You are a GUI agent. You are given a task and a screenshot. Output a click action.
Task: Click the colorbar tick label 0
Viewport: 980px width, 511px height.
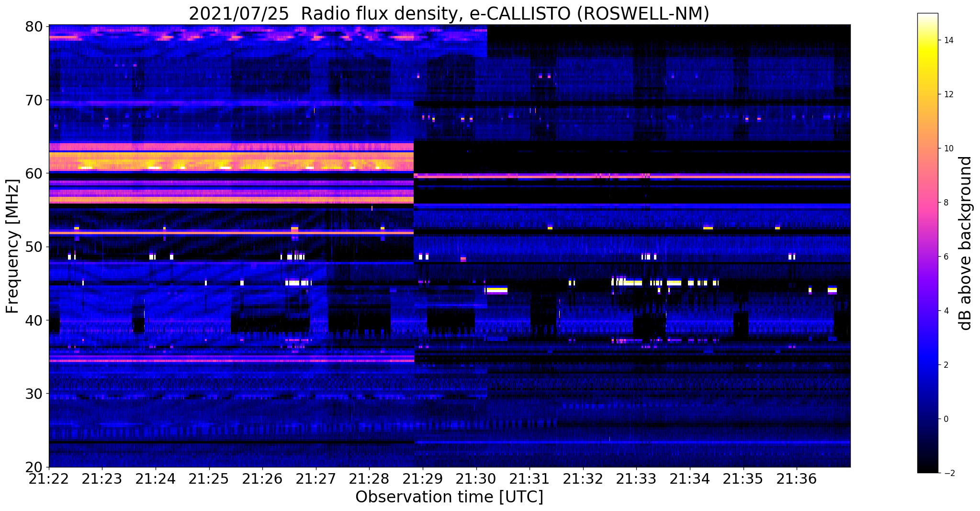click(946, 419)
